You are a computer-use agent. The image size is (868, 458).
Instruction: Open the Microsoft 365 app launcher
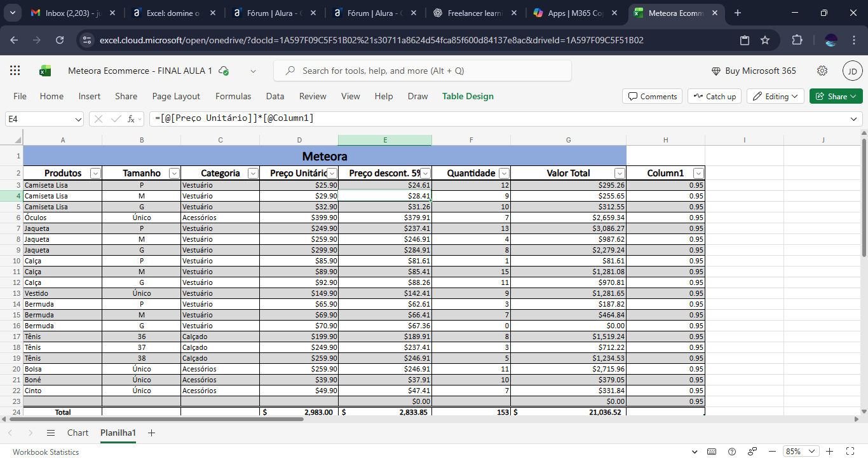(15, 71)
